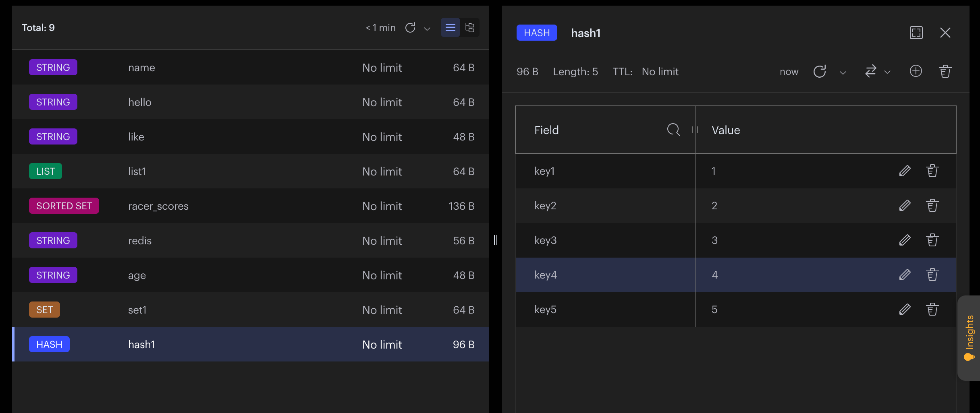Switch to tree view layout
Image resolution: width=980 pixels, height=413 pixels.
(470, 28)
